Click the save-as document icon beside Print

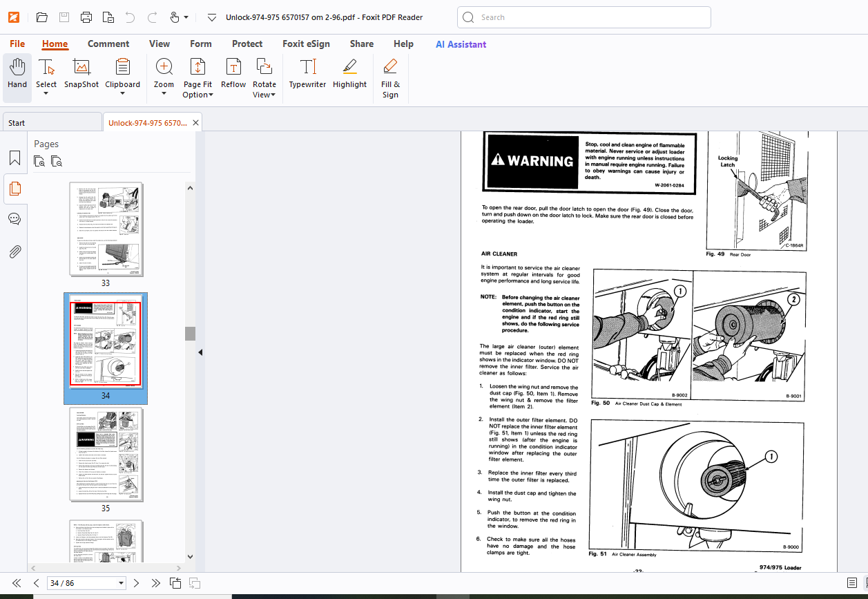(x=108, y=17)
